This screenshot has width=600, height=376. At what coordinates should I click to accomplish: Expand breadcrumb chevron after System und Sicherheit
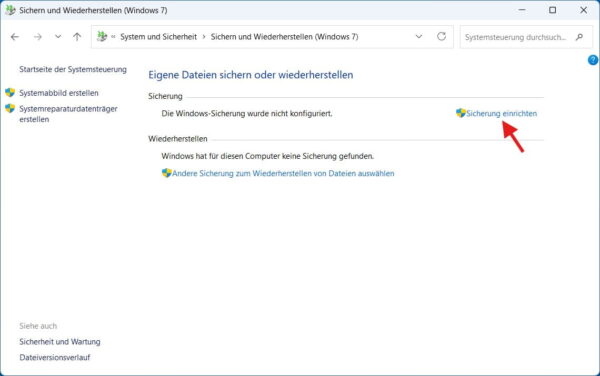204,37
